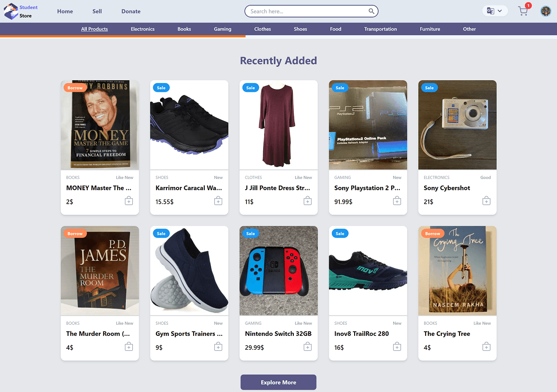Go to the Home page
The height and width of the screenshot is (392, 557).
pos(65,11)
